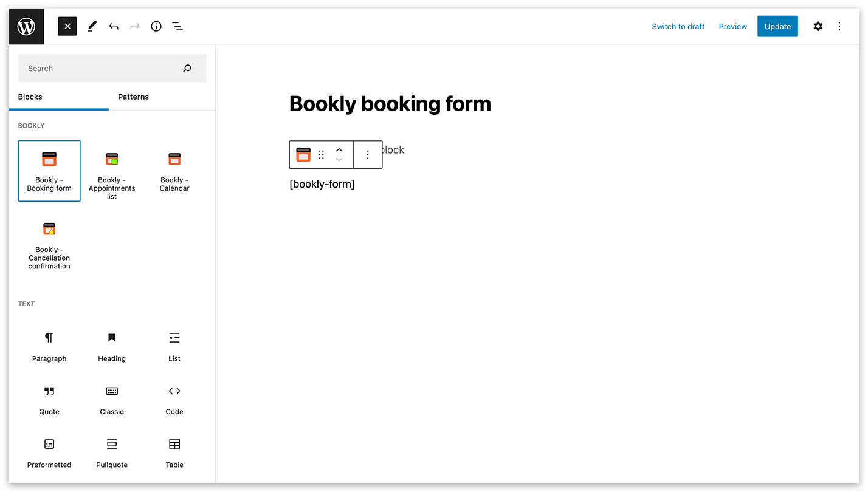Click the Update button
The width and height of the screenshot is (868, 492).
point(777,26)
